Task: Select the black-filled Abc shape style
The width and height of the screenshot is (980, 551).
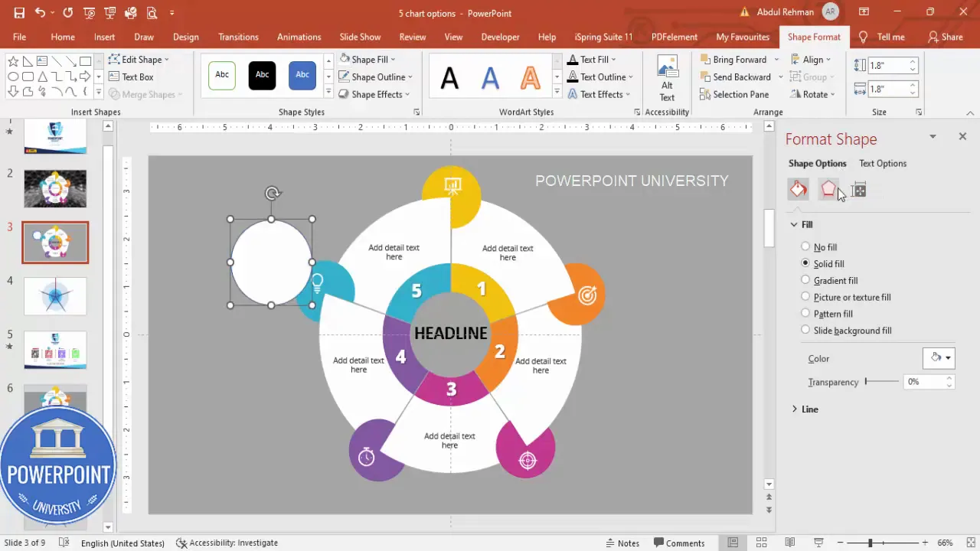Action: click(x=262, y=75)
